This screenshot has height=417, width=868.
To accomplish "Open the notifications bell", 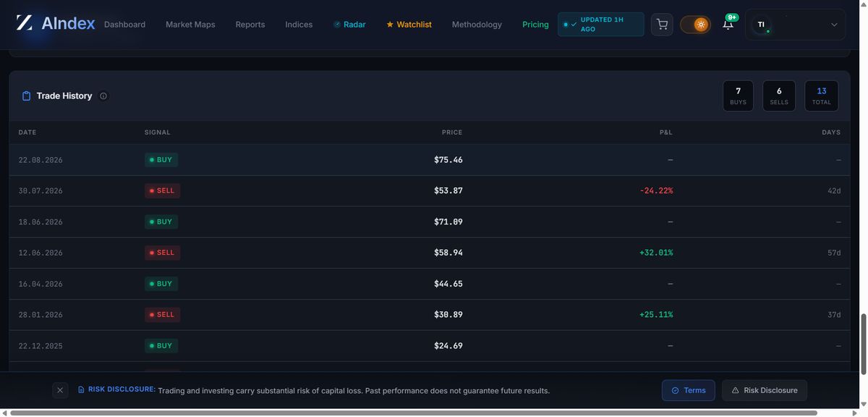I will click(728, 24).
